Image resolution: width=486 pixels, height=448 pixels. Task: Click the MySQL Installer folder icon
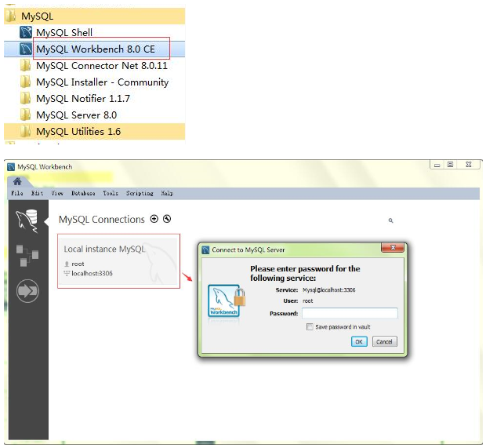(x=25, y=82)
